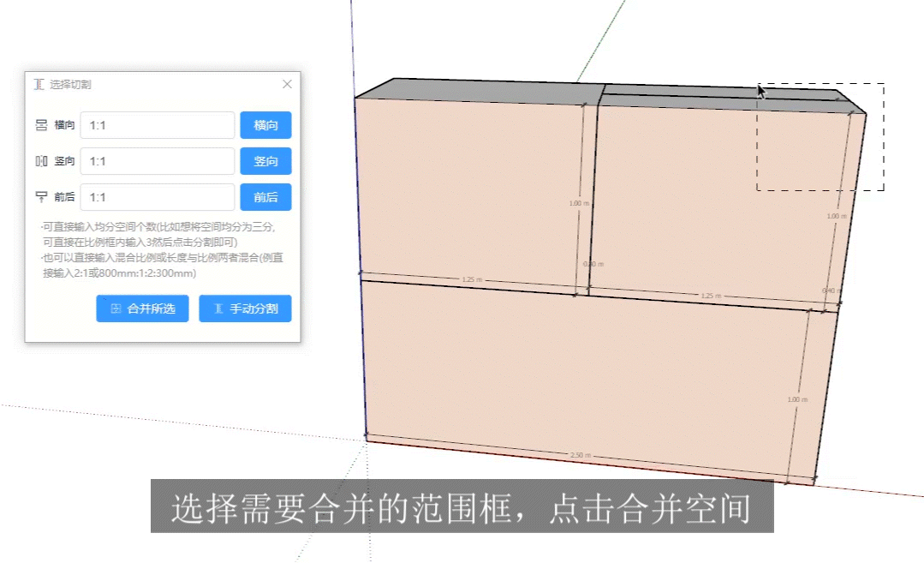Apply the blue 横向 split button
924x563 pixels.
point(265,125)
